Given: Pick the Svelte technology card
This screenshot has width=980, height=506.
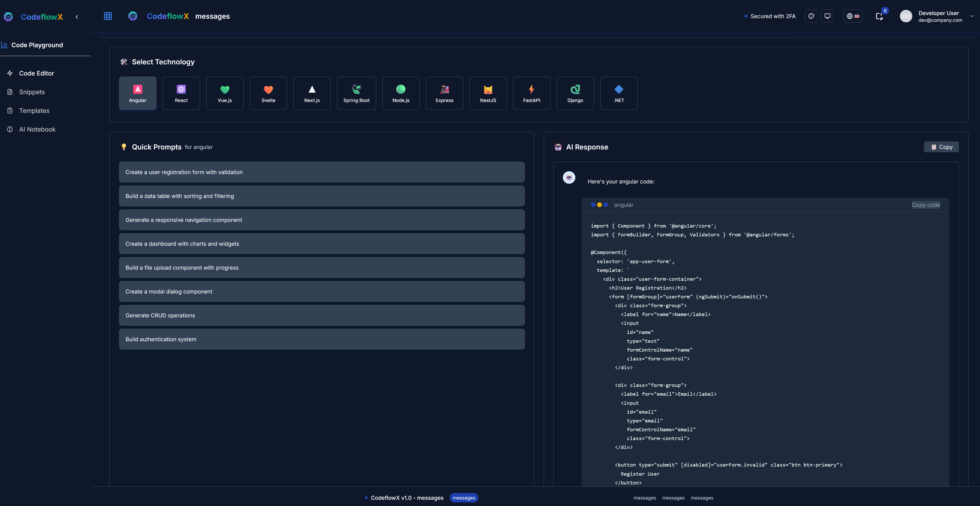Looking at the screenshot, I should pyautogui.click(x=268, y=93).
